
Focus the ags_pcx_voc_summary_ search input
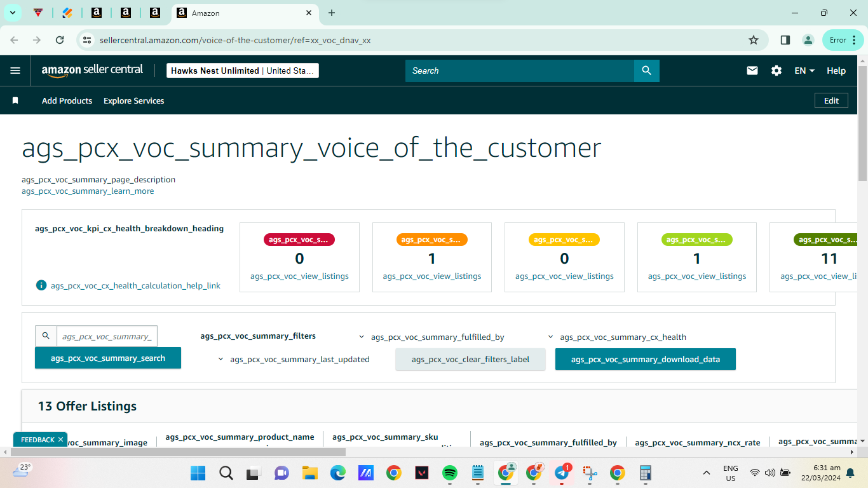107,336
